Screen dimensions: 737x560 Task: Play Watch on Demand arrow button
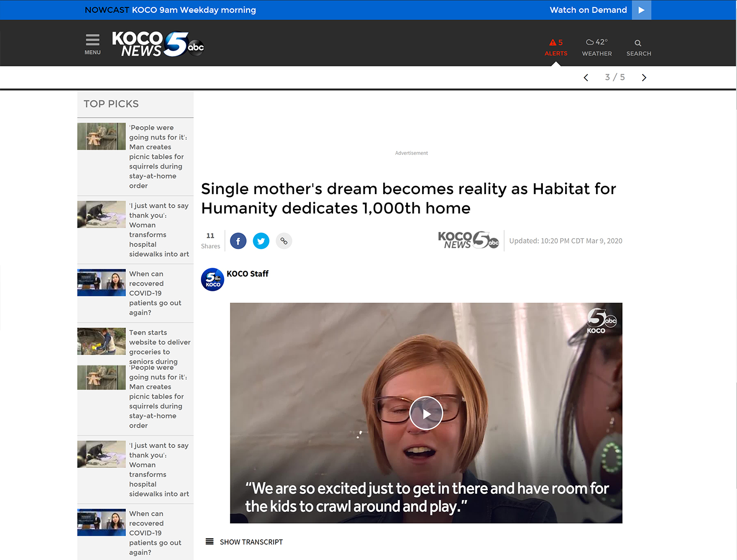coord(641,10)
